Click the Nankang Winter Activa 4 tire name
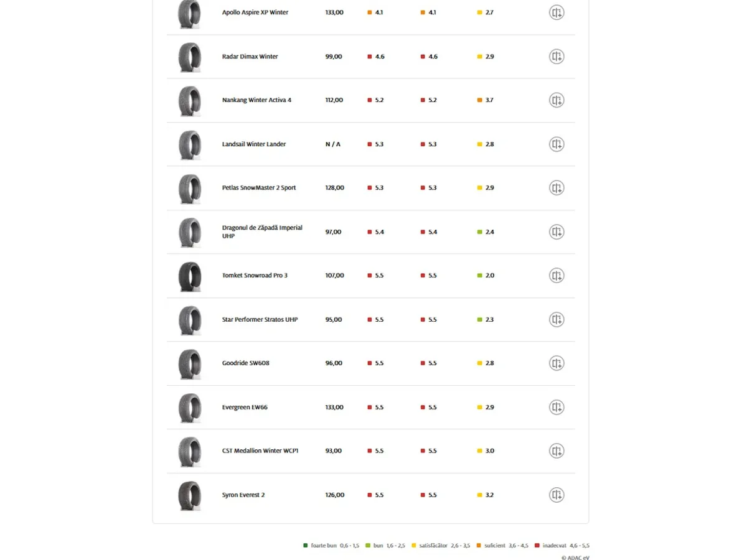The image size is (747, 560). pyautogui.click(x=256, y=100)
